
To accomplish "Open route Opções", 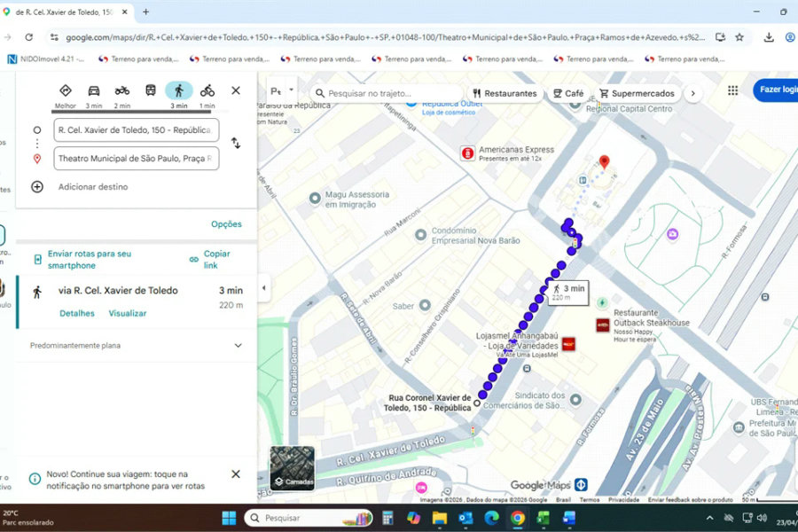I will click(226, 224).
